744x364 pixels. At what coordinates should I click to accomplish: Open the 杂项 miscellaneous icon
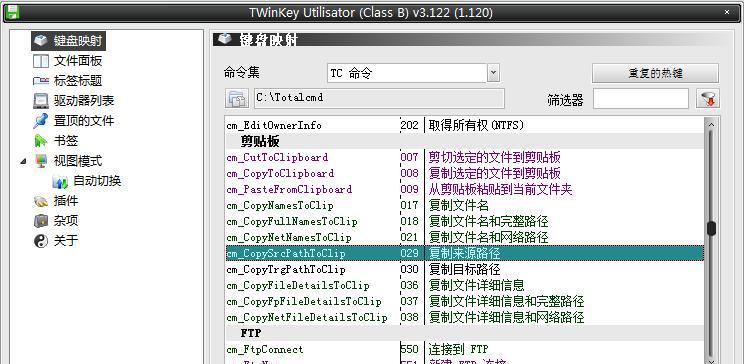click(x=41, y=221)
